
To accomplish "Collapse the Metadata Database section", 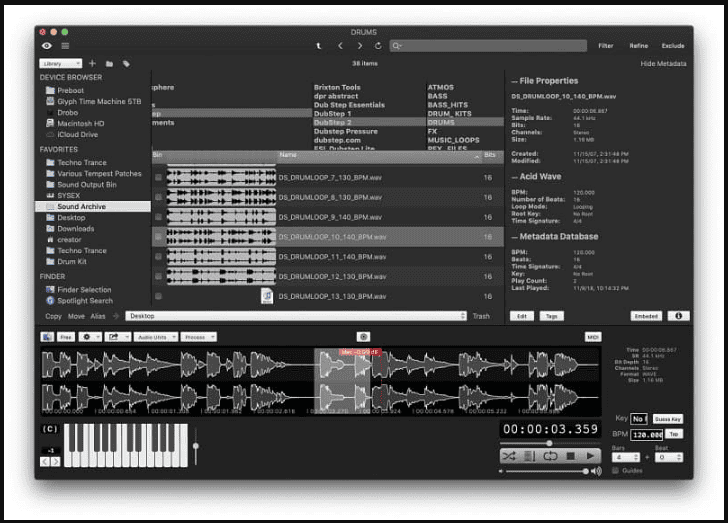I will coord(514,237).
